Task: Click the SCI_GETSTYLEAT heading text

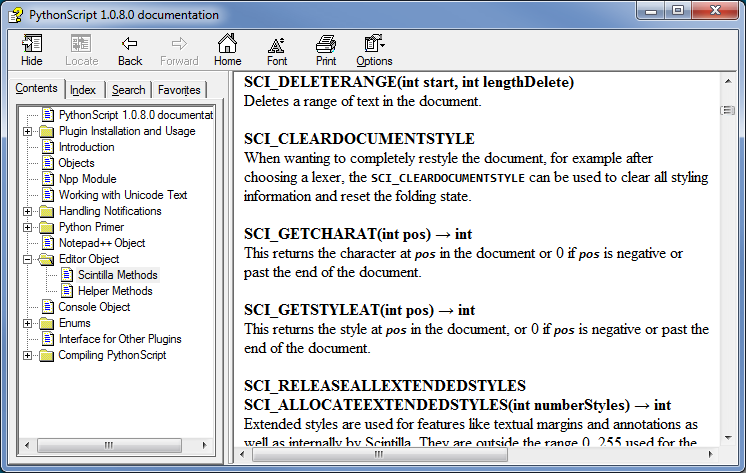Action: (359, 310)
